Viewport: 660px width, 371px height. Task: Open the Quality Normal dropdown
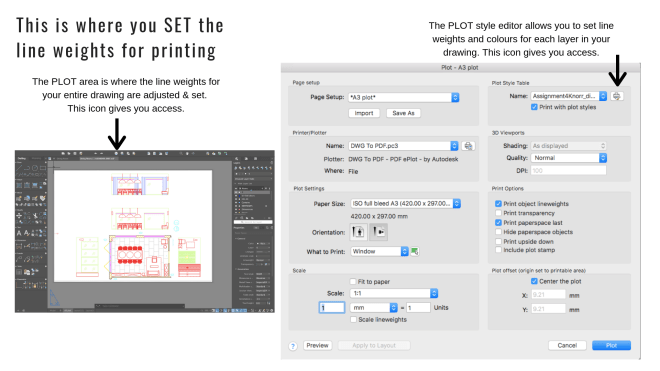point(569,158)
